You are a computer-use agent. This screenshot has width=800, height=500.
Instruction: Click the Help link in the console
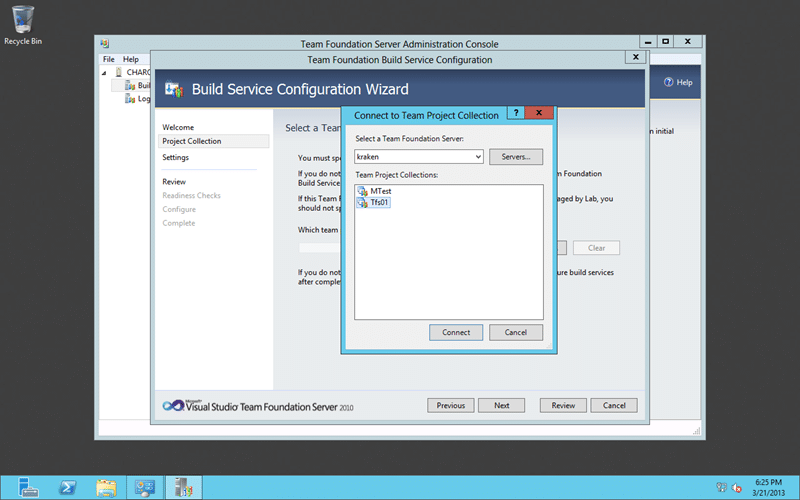click(x=678, y=82)
